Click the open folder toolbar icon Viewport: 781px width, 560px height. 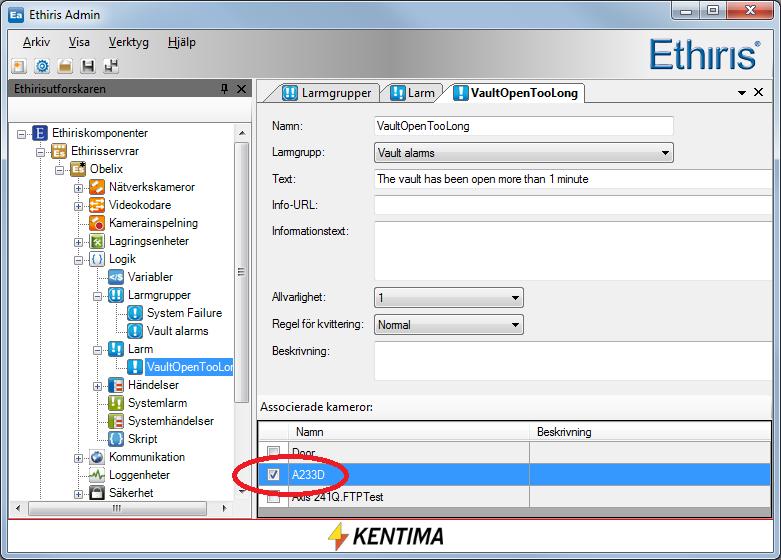pos(65,66)
